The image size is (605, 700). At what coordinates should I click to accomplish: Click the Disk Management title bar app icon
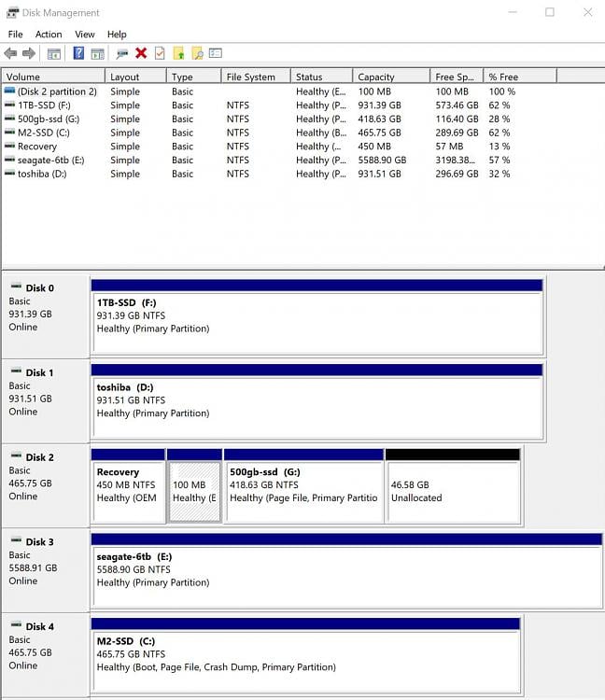[x=12, y=12]
